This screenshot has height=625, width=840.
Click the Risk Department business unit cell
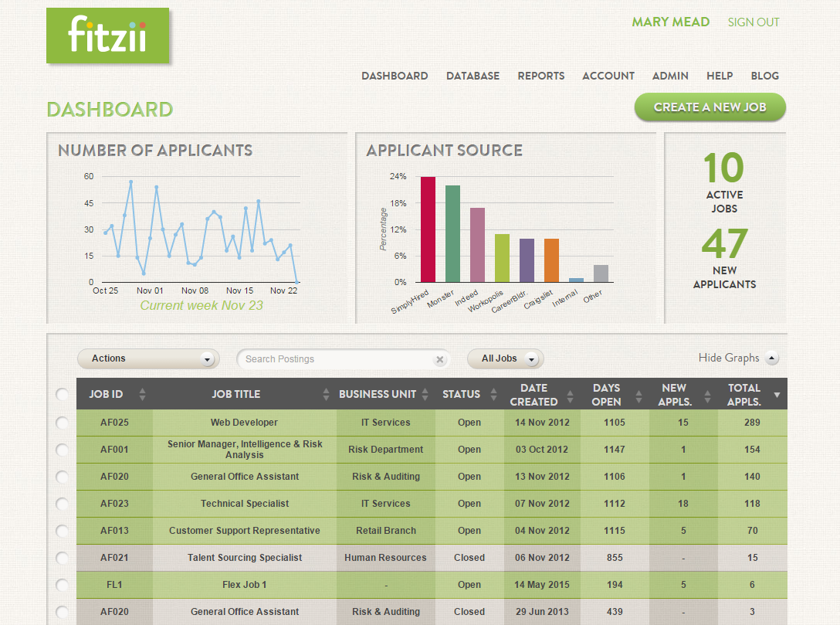coord(386,449)
